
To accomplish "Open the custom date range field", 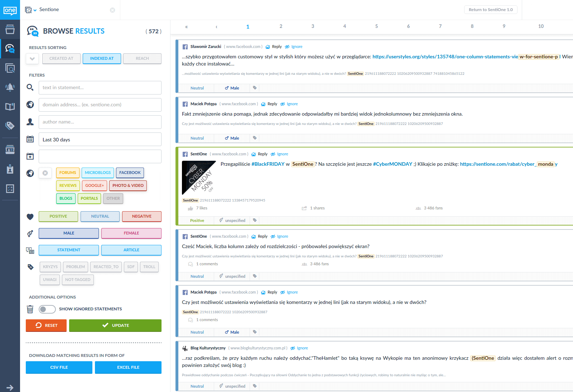I will click(x=100, y=156).
